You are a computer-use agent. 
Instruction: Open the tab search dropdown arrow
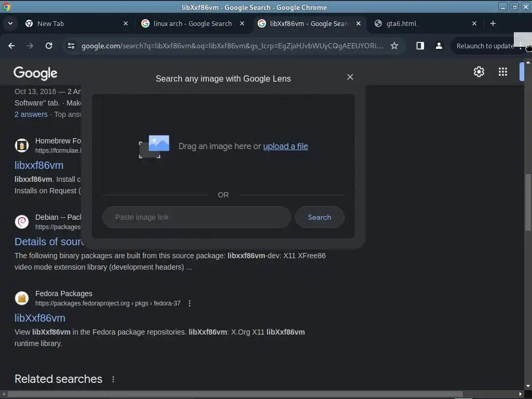(x=10, y=23)
